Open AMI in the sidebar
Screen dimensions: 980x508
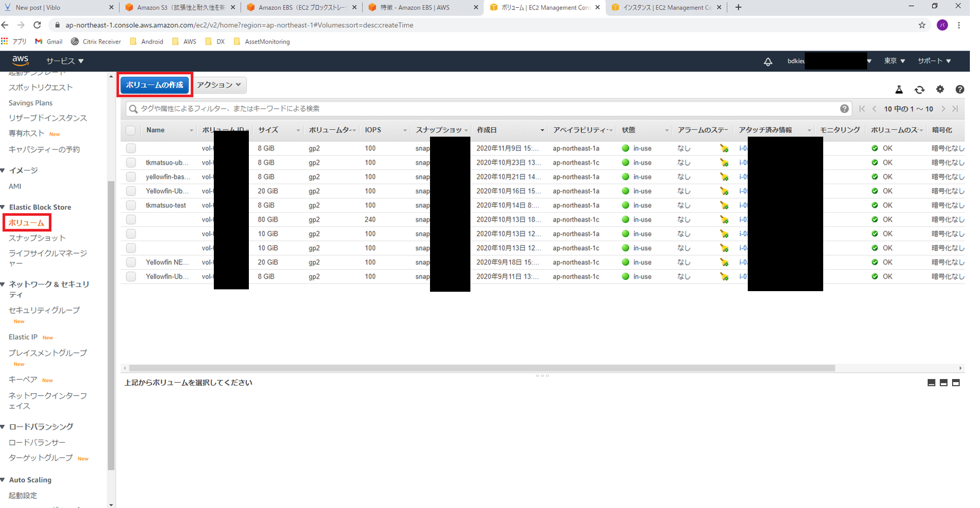pyautogui.click(x=15, y=186)
